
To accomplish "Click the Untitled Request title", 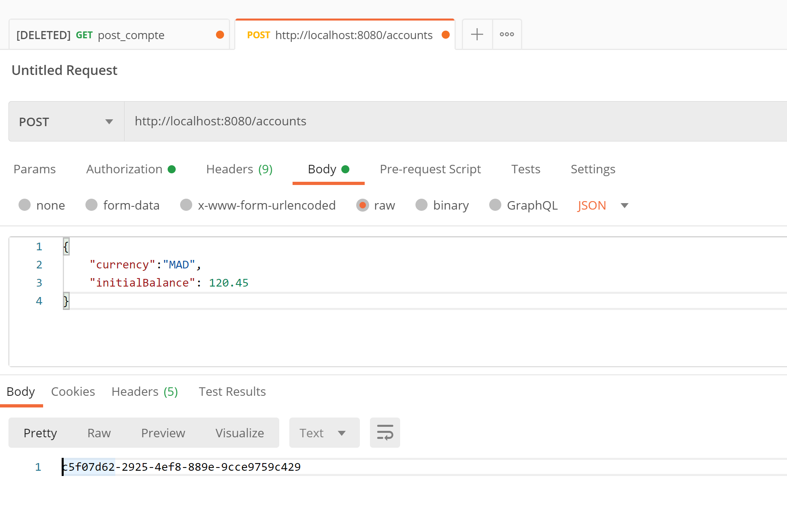I will (64, 71).
